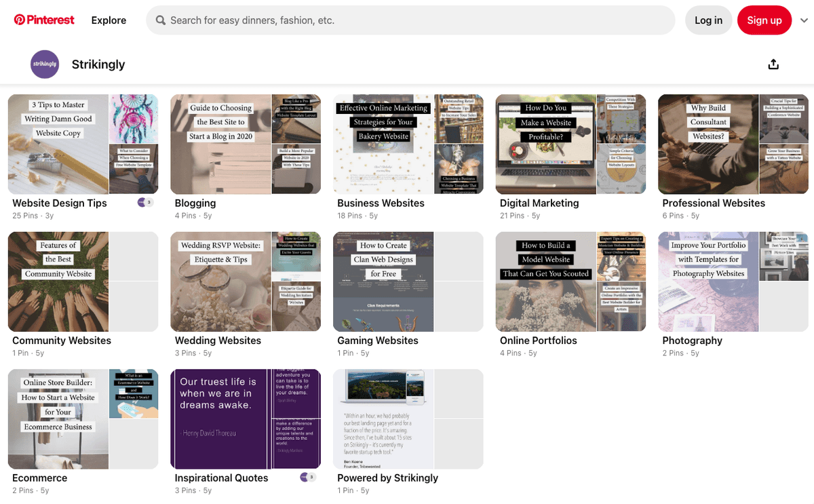The width and height of the screenshot is (814, 504).
Task: Click the Website Design Tips board title
Action: coord(60,203)
